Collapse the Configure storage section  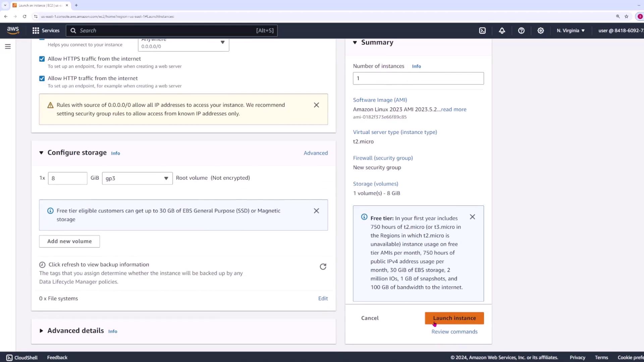click(41, 153)
